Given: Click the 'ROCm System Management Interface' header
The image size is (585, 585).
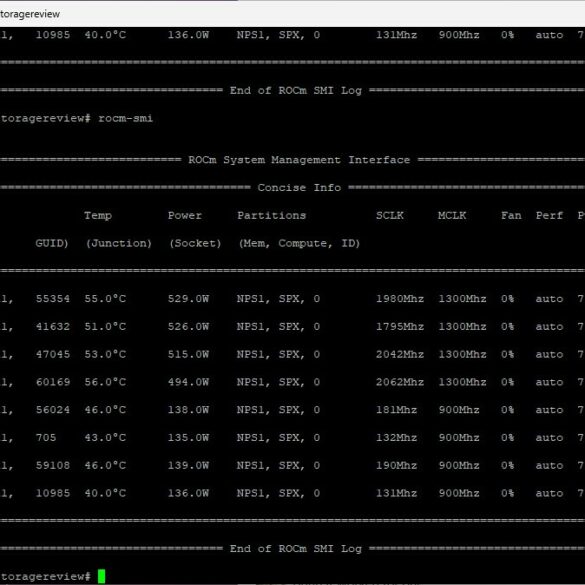Looking at the screenshot, I should coord(299,160).
